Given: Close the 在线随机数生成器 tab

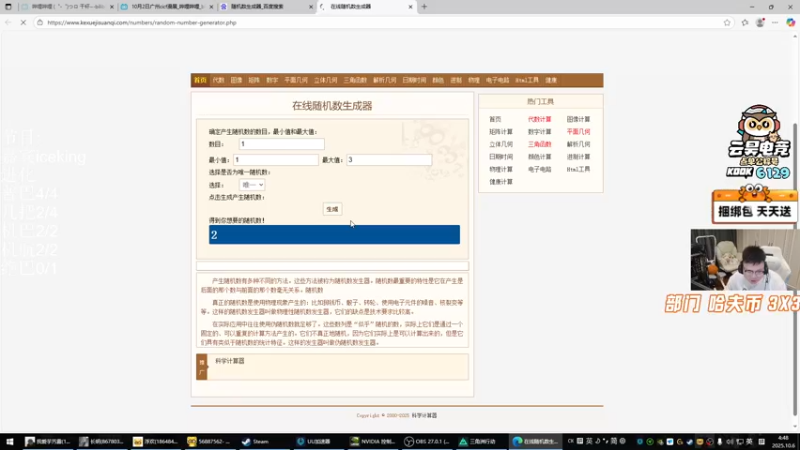Looking at the screenshot, I should (410, 7).
